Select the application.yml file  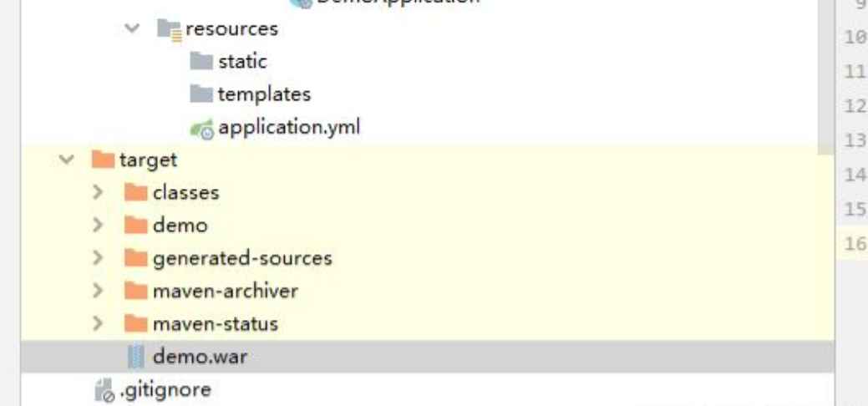point(290,127)
